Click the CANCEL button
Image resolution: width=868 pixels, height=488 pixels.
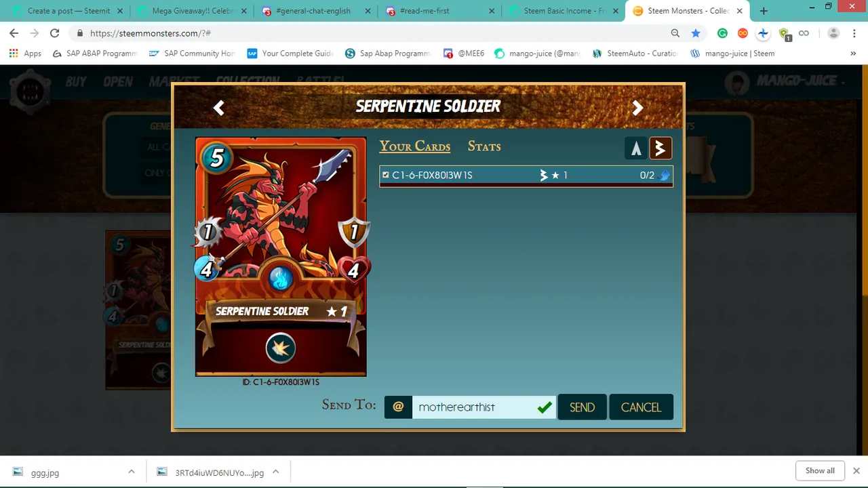tap(641, 407)
